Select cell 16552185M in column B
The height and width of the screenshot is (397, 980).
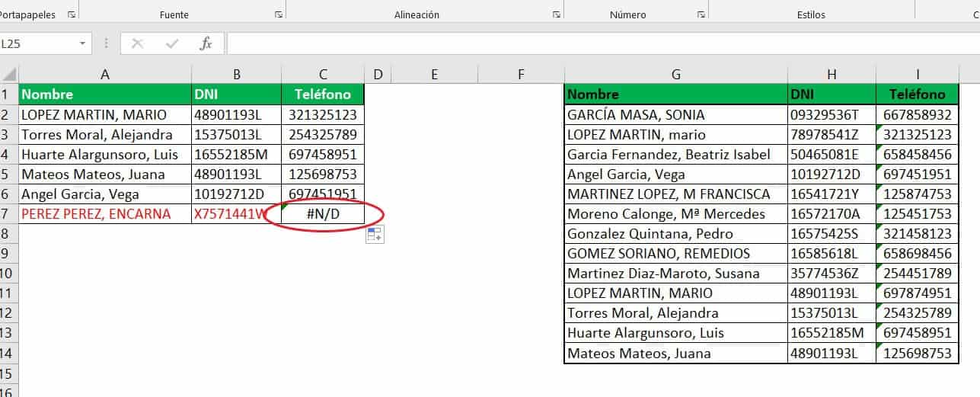tap(237, 155)
